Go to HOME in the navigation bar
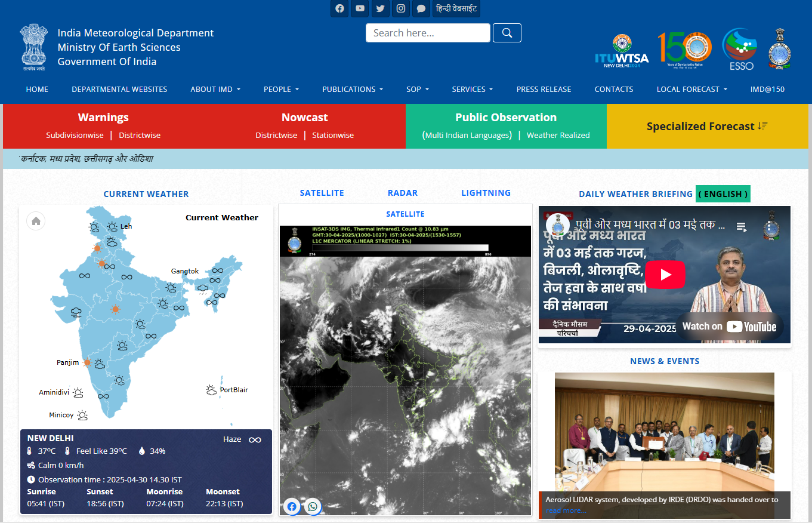Screen dimensions: 812x523 point(37,89)
